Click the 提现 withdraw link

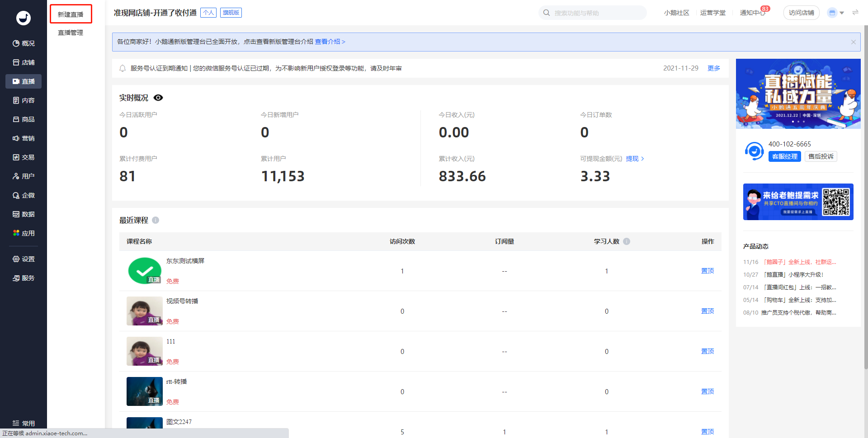(x=635, y=159)
